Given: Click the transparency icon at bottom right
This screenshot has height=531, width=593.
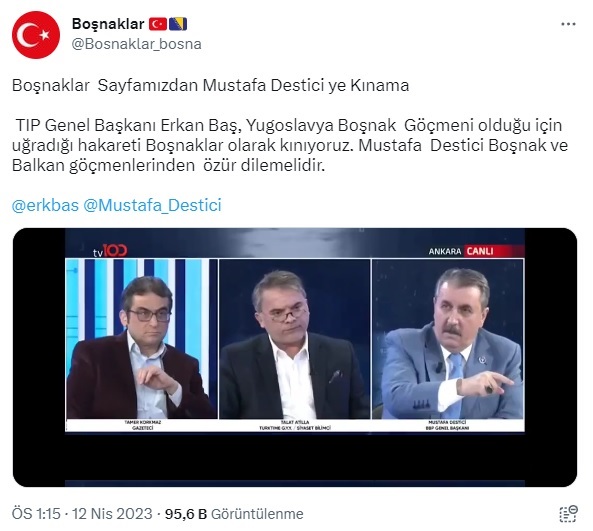Looking at the screenshot, I should (568, 514).
